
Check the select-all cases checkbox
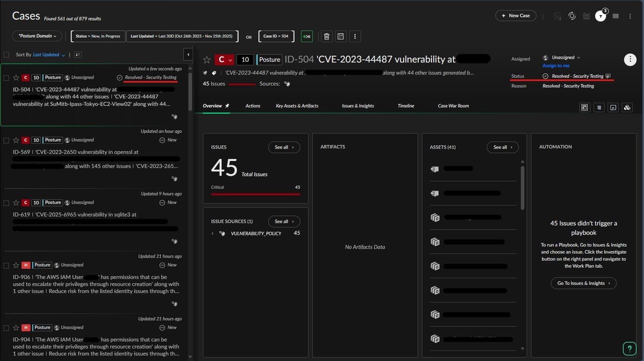[6, 55]
